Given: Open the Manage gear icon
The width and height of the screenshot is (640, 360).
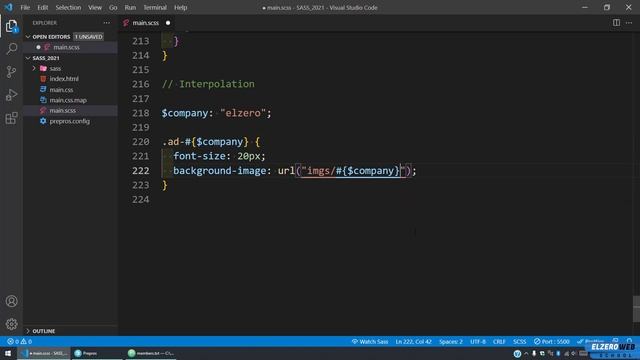Looking at the screenshot, I should [11, 324].
